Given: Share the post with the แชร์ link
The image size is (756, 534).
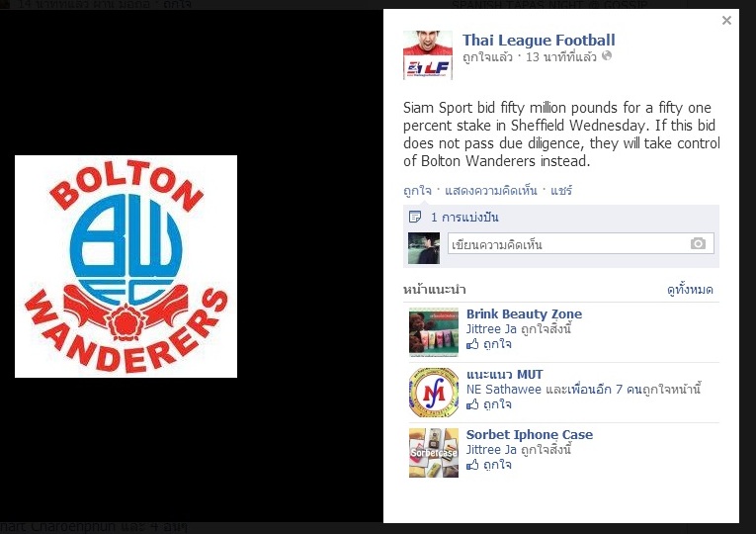Looking at the screenshot, I should (561, 191).
